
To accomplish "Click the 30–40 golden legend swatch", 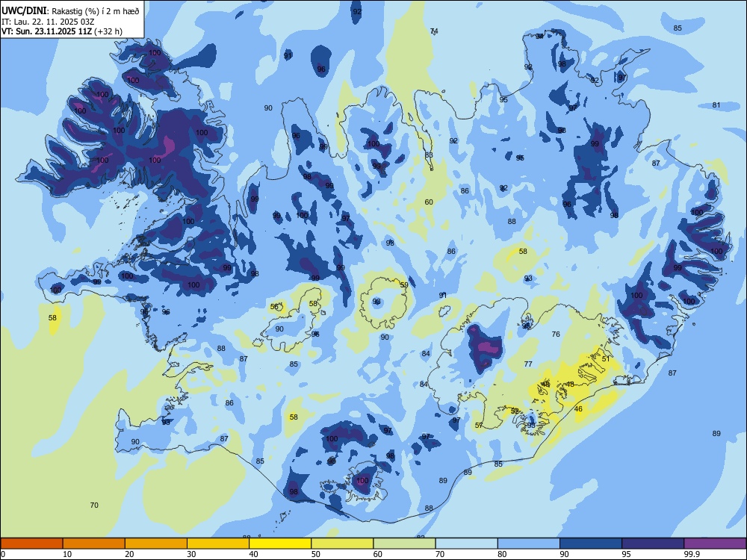I will pos(218,544).
